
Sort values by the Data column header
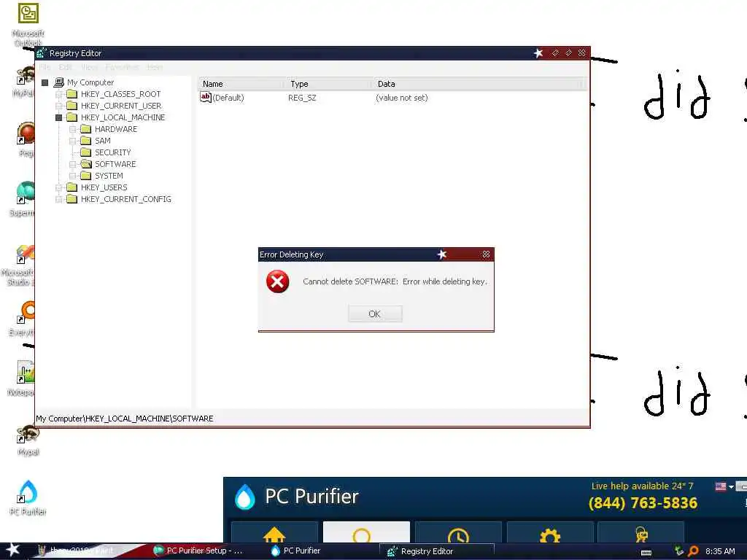pyautogui.click(x=479, y=84)
